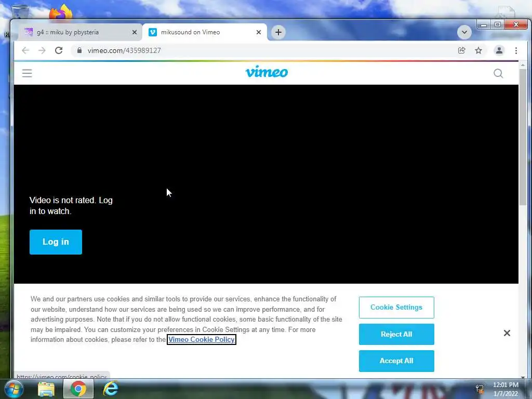Close the g4 :: miku by pbysteria tab
This screenshot has height=399, width=532.
pos(135,32)
